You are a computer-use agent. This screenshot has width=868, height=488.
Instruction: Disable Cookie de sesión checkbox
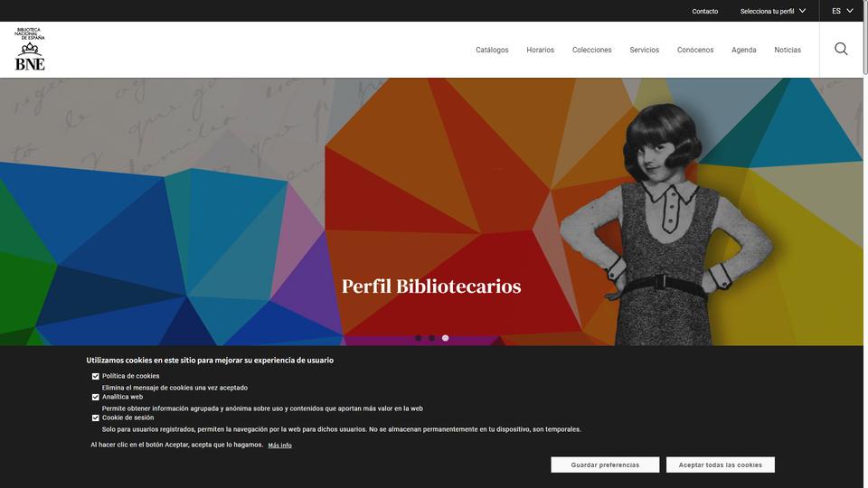click(x=95, y=418)
